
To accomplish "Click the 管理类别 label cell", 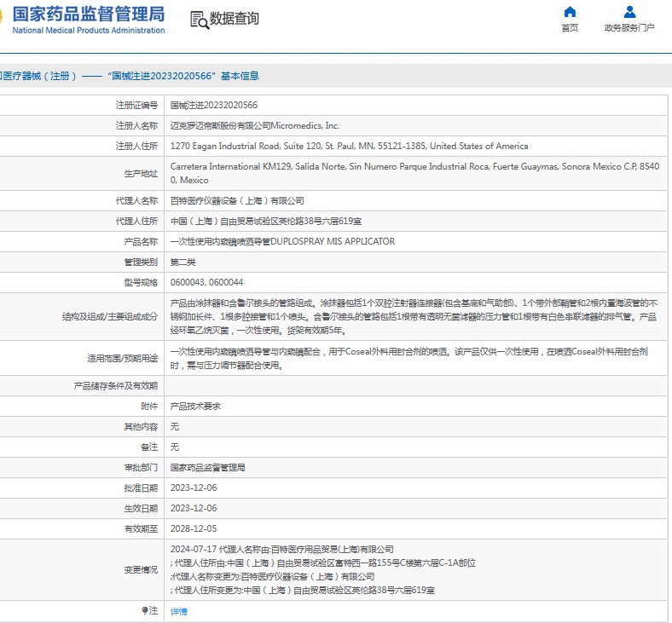I will pyautogui.click(x=141, y=262).
